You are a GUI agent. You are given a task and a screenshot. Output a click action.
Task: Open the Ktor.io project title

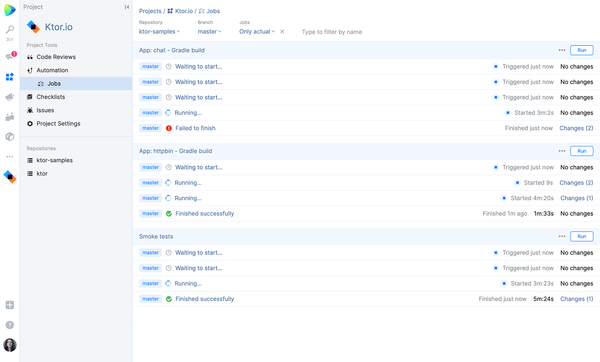point(59,27)
